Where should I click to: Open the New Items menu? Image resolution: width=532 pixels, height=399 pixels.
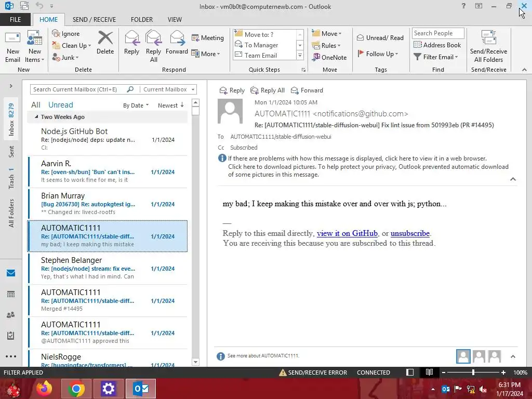click(35, 47)
